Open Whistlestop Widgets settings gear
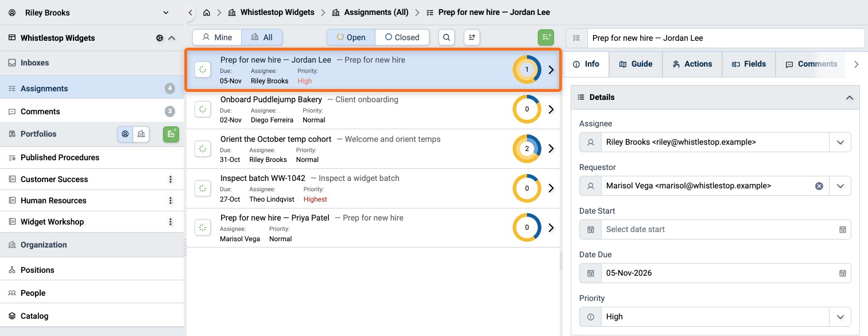Screen dimensions: 868x336 [x=160, y=38]
